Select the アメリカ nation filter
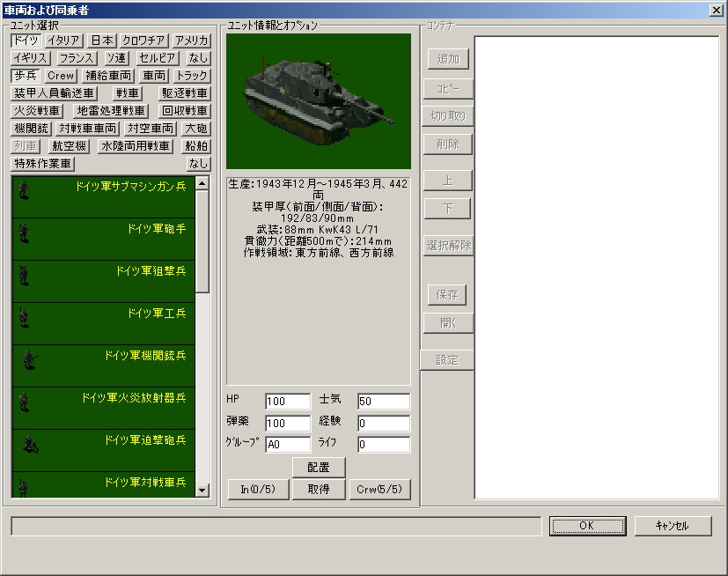 pos(191,41)
